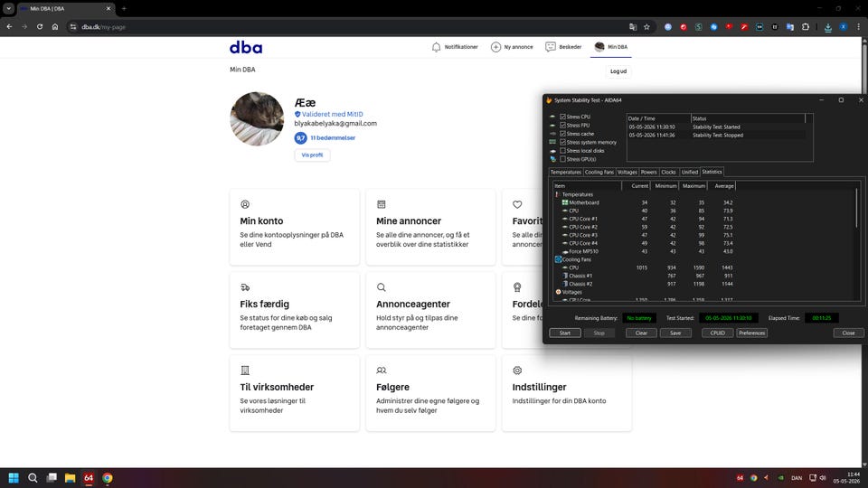Open the Chrome tab search dropdown
This screenshot has height=488, width=868.
click(x=9, y=8)
